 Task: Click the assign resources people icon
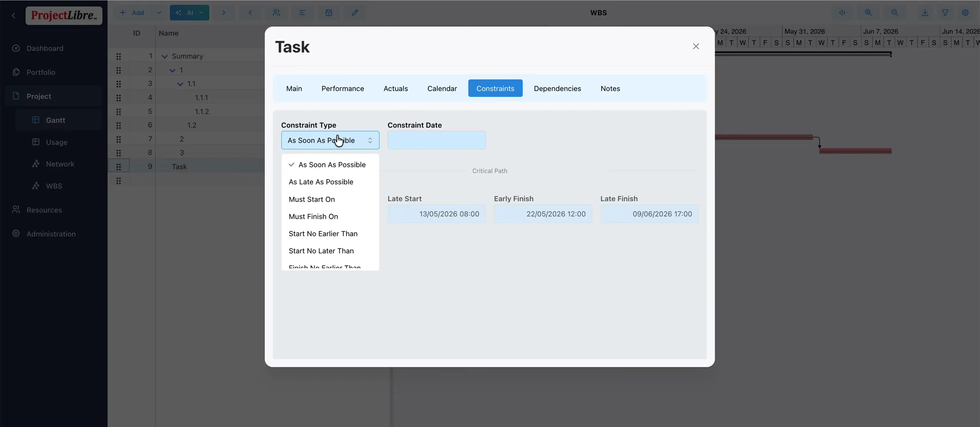click(276, 13)
